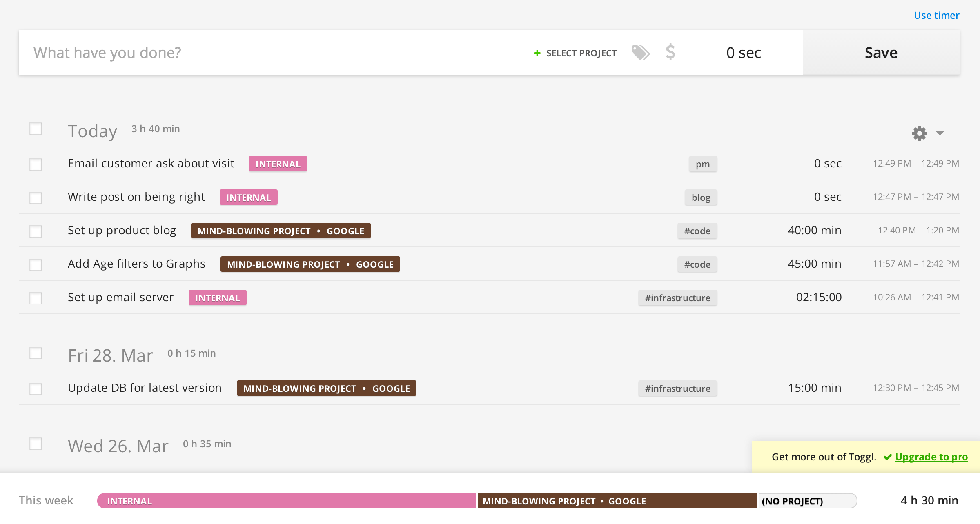Click the brown Mind-Blowing Project week segment
Image resolution: width=980 pixels, height=524 pixels.
point(617,501)
